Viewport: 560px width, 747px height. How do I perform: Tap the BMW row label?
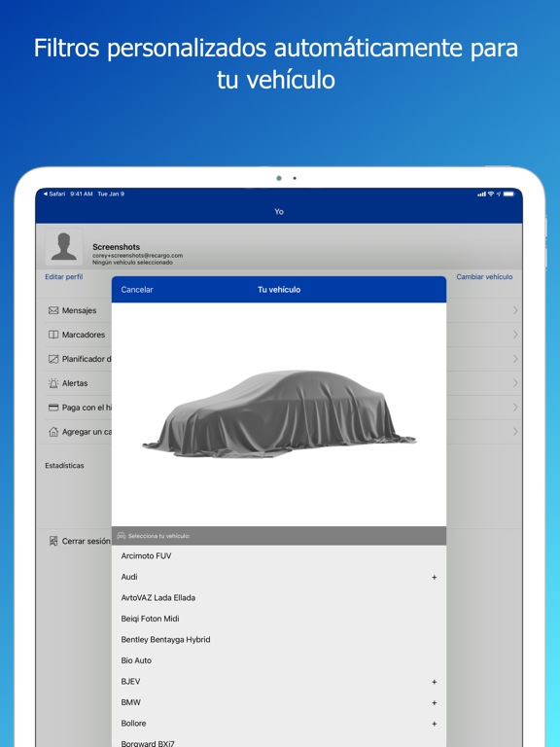coord(131,702)
